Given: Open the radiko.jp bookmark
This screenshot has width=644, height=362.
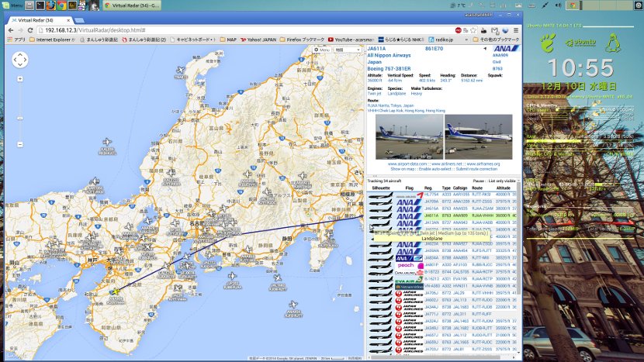Looking at the screenshot, I should [x=441, y=40].
